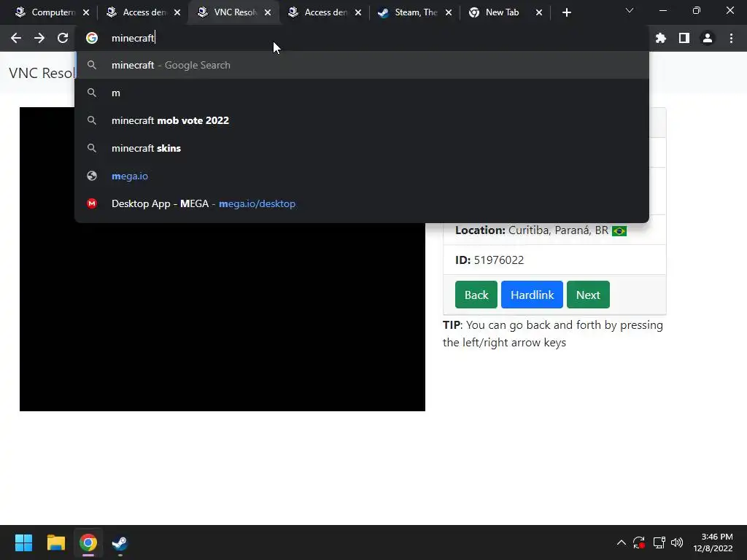Go forward using the browser forward arrow
The image size is (747, 560).
tap(39, 38)
